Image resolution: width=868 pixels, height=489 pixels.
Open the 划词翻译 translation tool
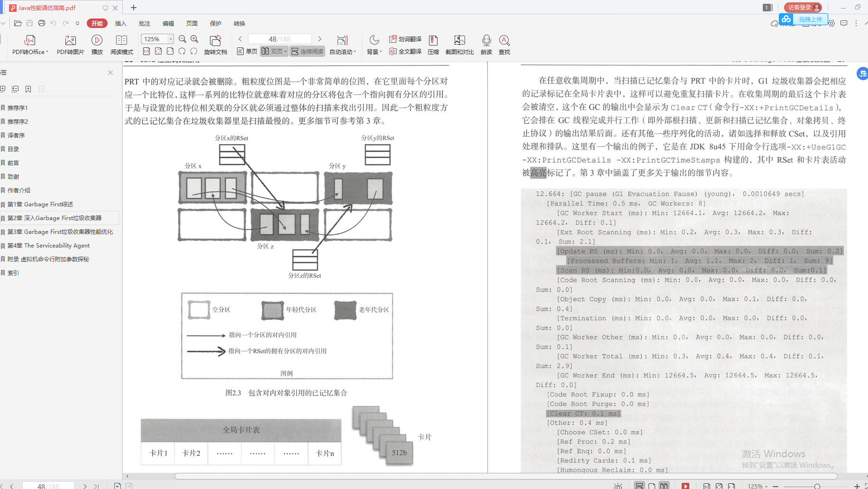pos(405,39)
